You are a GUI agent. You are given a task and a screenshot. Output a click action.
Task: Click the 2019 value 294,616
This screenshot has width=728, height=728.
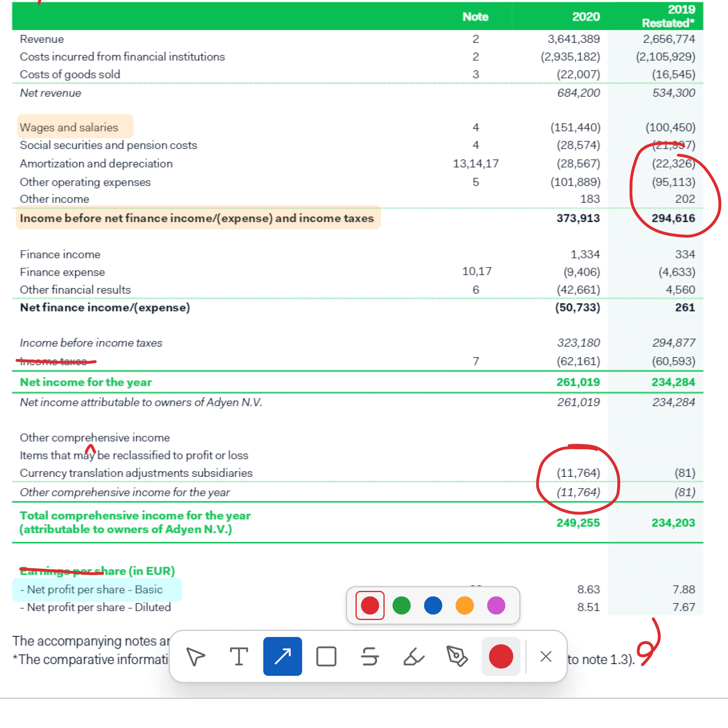673,218
